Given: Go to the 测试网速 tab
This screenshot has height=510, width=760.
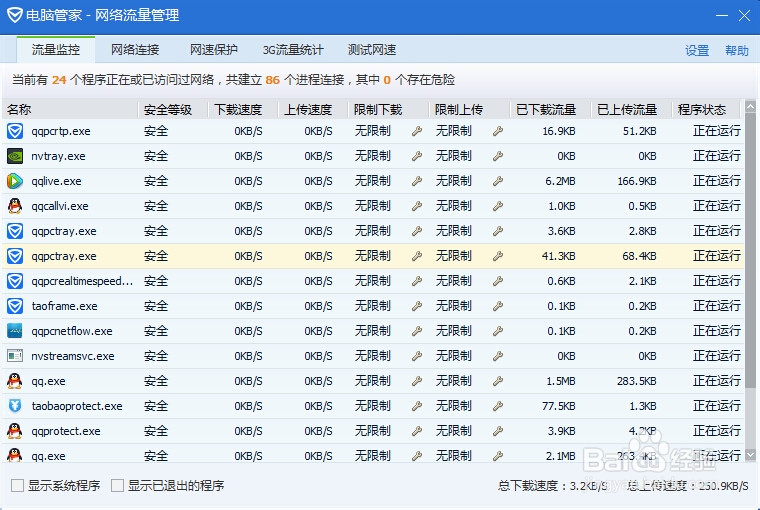Looking at the screenshot, I should click(372, 49).
